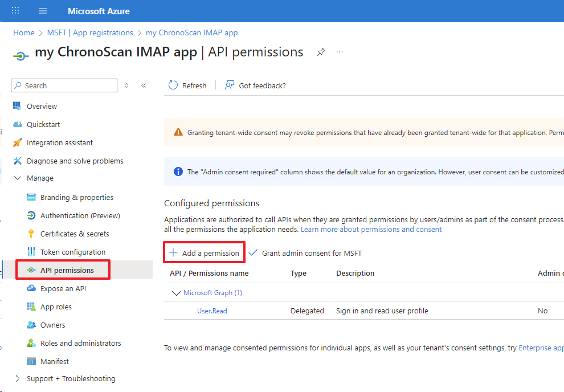Open the ellipsis more options menu
Viewport: 564px width, 392px height.
point(340,52)
